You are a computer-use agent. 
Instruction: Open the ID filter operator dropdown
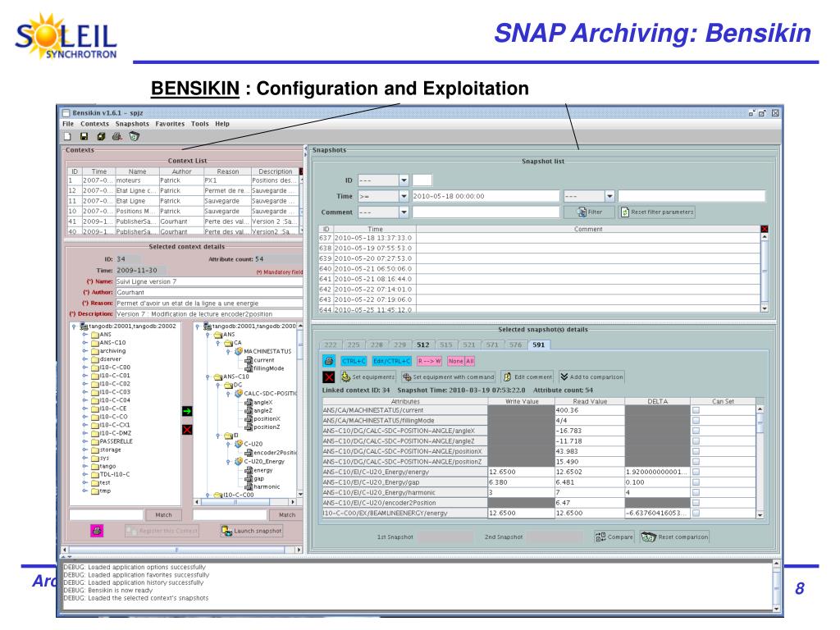click(404, 180)
